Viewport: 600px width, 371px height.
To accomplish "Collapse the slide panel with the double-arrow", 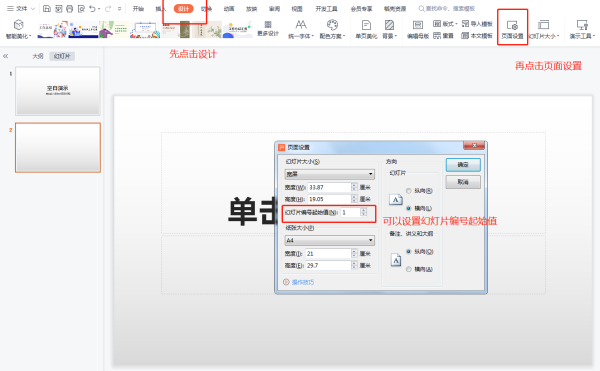I will click(x=5, y=56).
